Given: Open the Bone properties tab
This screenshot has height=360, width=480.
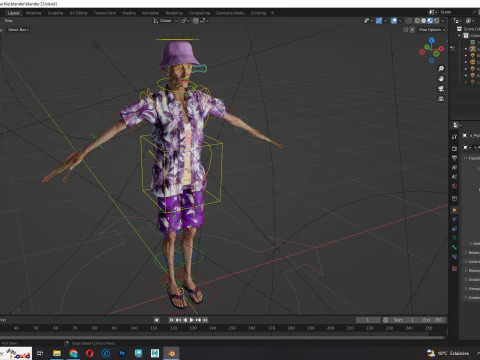Looking at the screenshot, I should pos(454,247).
